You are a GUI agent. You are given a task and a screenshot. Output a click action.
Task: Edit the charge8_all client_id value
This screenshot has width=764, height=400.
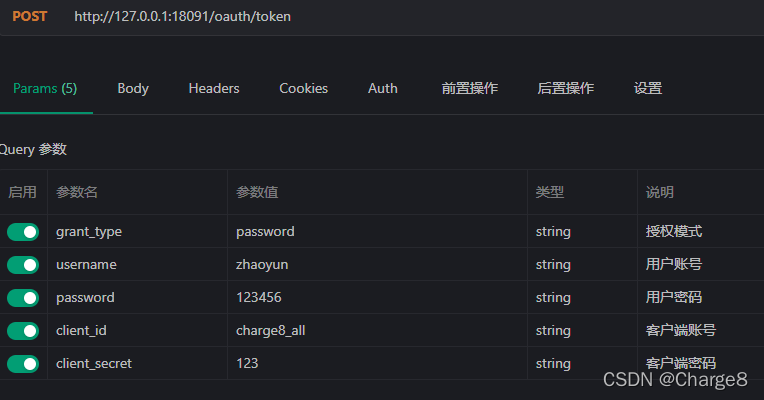click(x=377, y=330)
